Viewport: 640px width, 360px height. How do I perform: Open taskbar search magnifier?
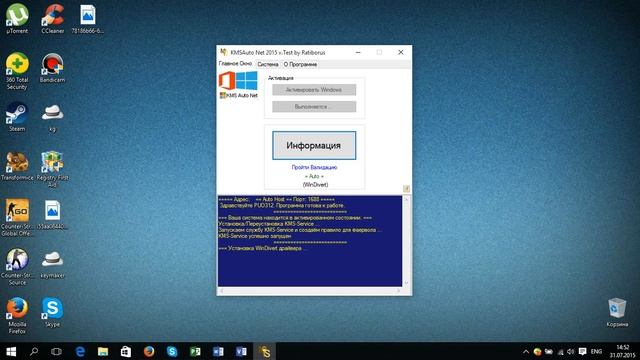click(34, 351)
